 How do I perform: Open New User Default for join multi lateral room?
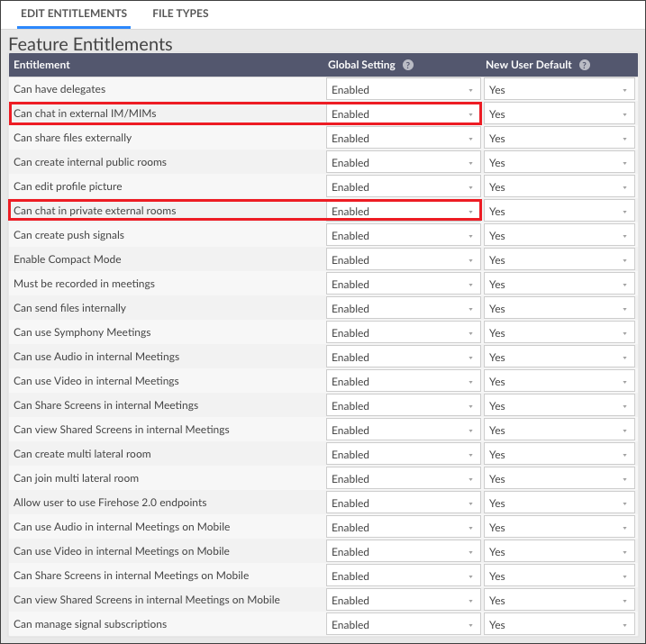(x=560, y=478)
